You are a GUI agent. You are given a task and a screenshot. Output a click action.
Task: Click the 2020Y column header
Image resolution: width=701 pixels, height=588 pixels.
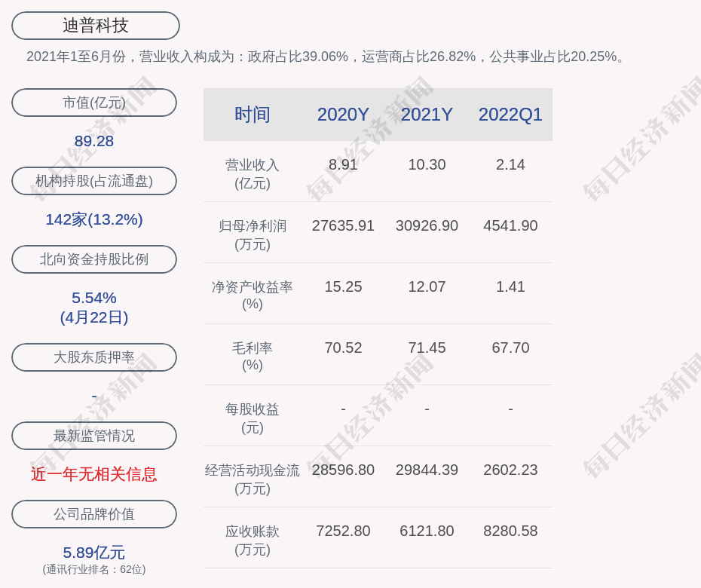[343, 115]
